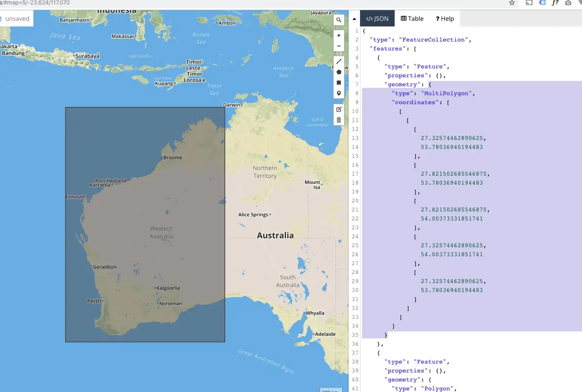Click the value 27.32574462890625 on line 13

[451, 138]
